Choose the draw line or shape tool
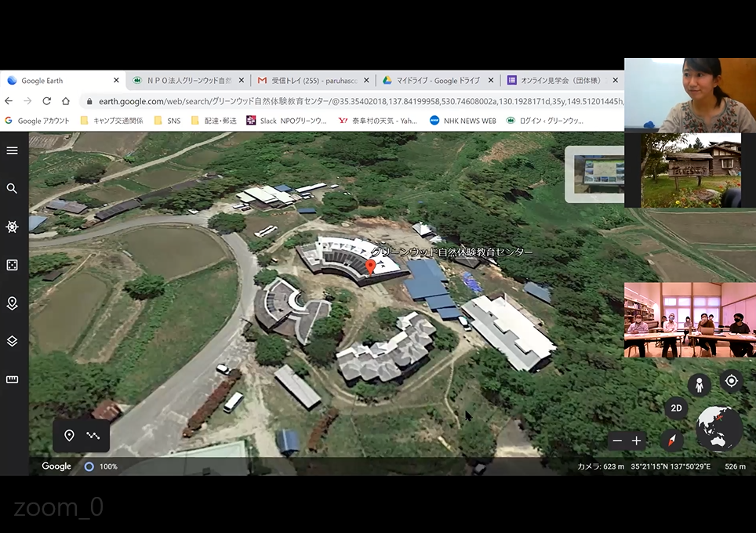 [x=93, y=436]
